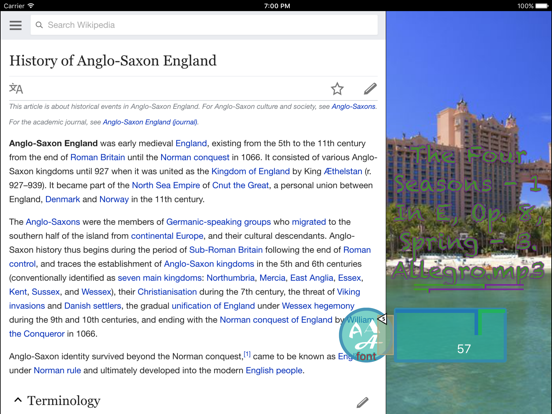Star the article to watch it

click(x=337, y=89)
